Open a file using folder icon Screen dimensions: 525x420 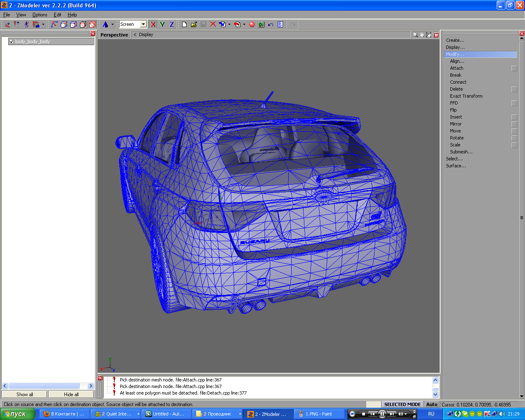click(x=194, y=25)
